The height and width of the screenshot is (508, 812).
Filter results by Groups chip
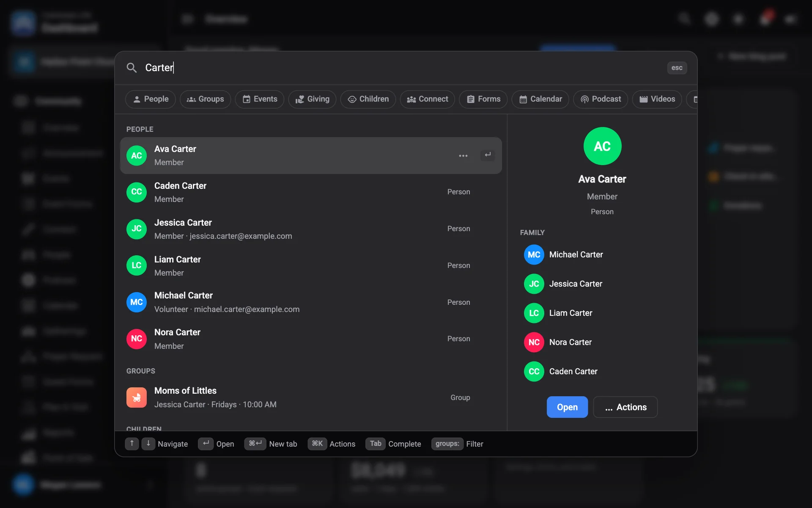point(205,99)
